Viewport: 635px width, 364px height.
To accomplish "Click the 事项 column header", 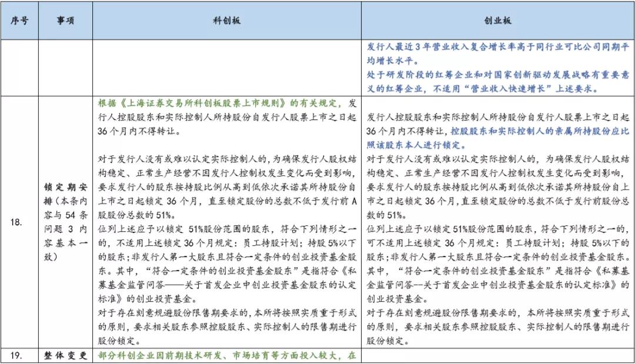I will tap(66, 21).
